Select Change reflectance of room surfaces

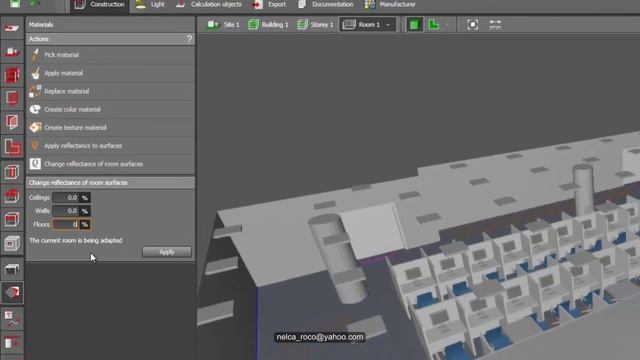point(110,164)
